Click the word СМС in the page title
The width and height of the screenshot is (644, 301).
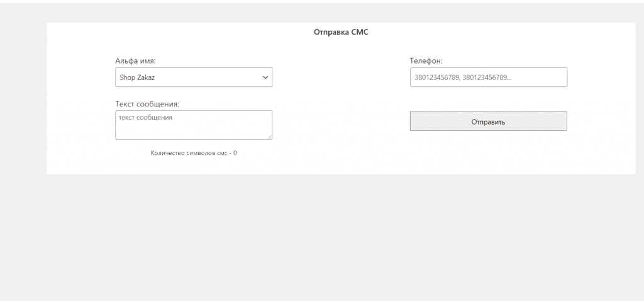(x=360, y=32)
